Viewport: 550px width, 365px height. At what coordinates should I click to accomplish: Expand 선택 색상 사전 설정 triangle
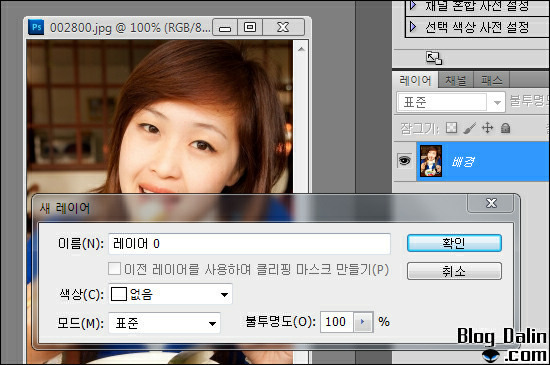coord(413,27)
